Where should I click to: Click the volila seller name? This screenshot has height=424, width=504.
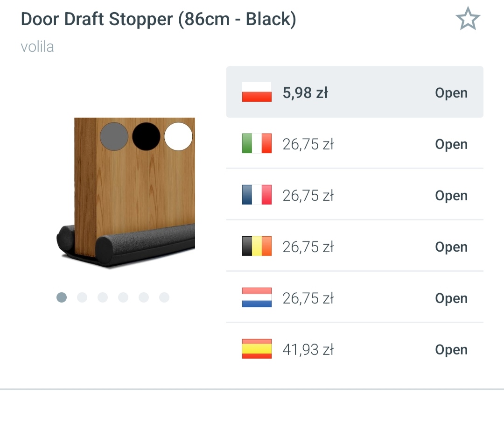click(x=37, y=47)
